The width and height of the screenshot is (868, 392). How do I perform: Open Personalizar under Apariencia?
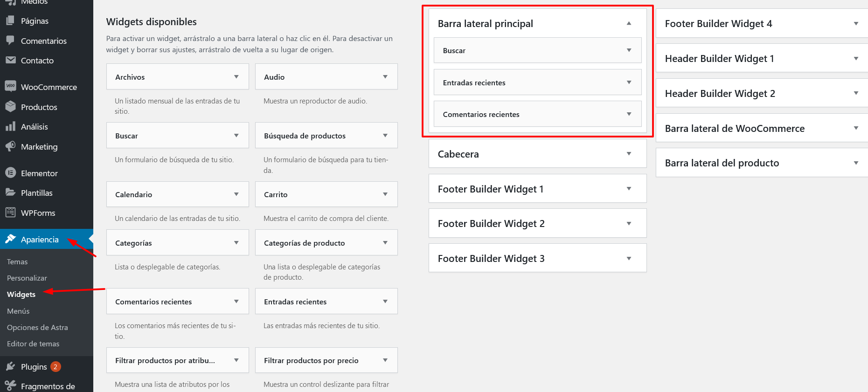27,278
